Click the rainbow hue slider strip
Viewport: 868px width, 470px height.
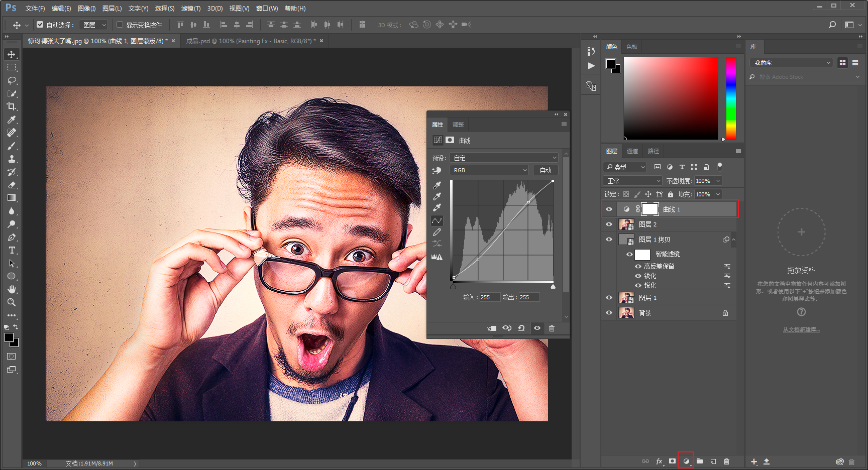(731, 98)
